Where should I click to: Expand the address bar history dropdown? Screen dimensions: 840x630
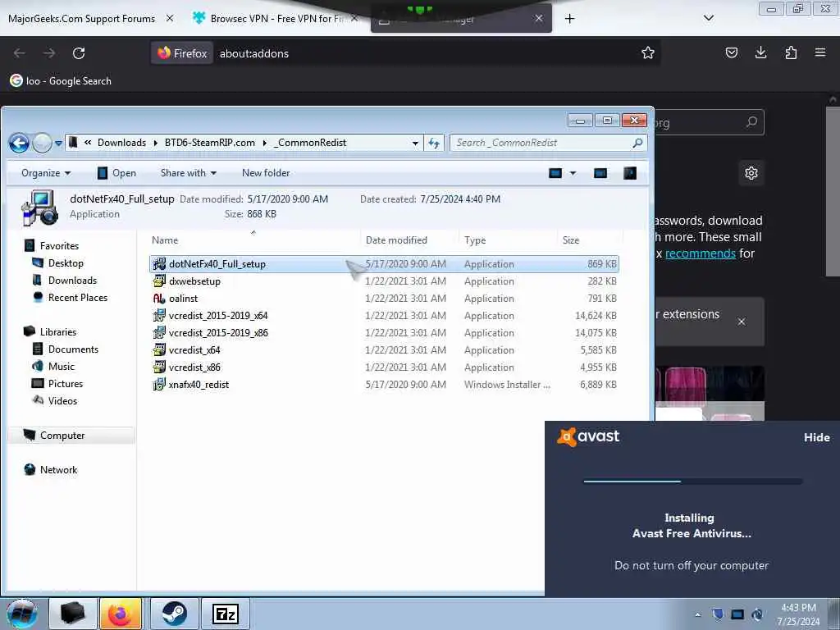[415, 143]
